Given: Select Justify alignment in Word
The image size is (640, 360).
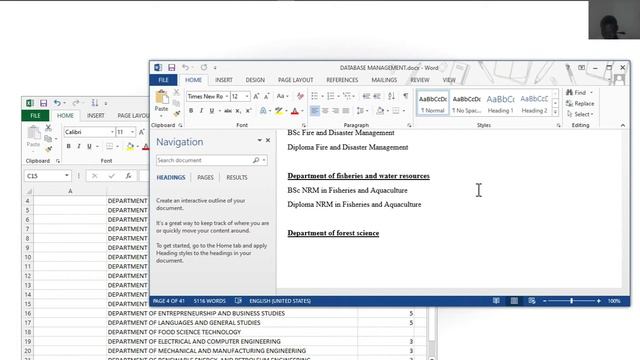Looking at the screenshot, I should [346, 111].
